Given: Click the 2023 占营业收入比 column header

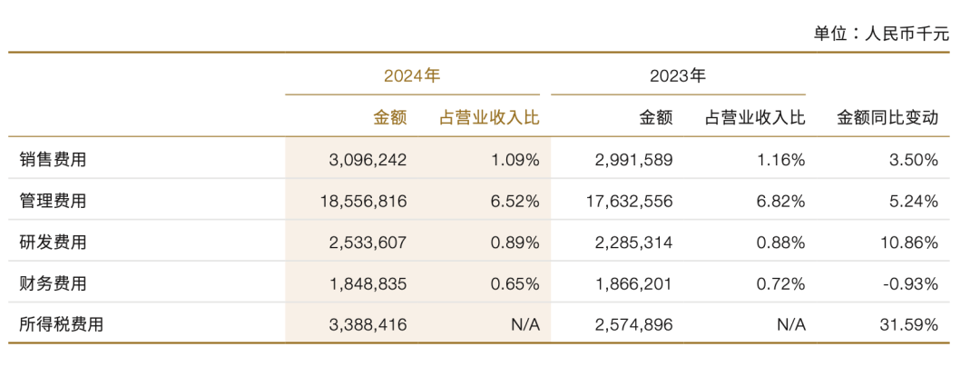Looking at the screenshot, I should [755, 117].
